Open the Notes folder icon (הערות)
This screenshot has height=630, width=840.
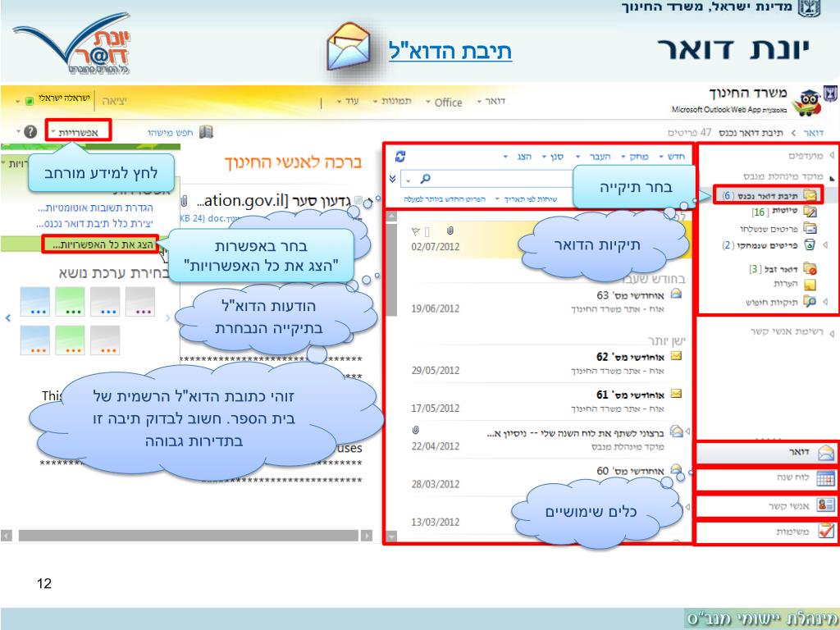[x=810, y=284]
